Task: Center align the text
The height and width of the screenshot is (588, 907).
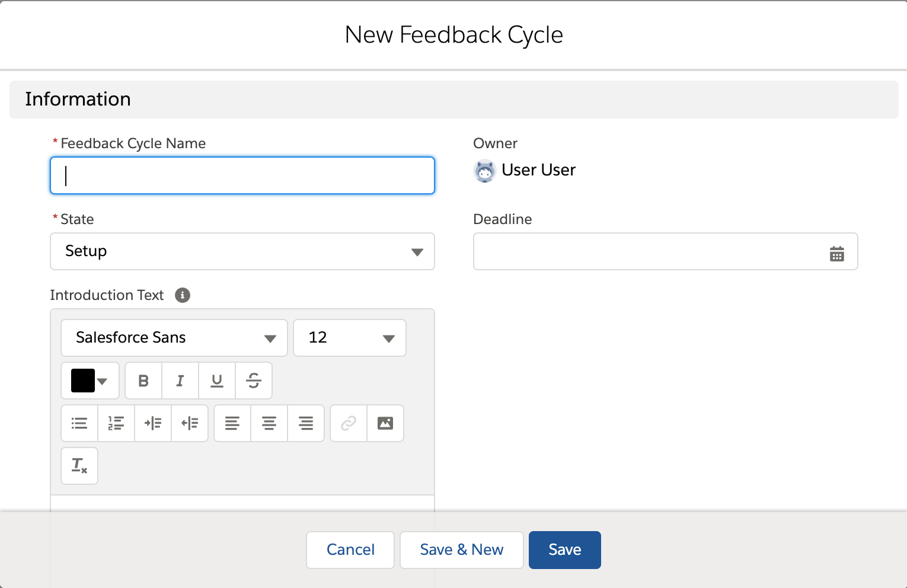Action: 269,423
